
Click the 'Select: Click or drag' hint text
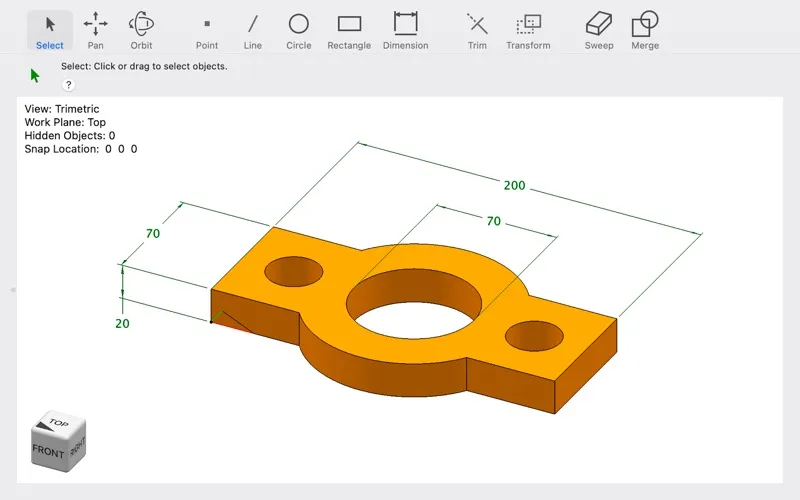tap(144, 66)
